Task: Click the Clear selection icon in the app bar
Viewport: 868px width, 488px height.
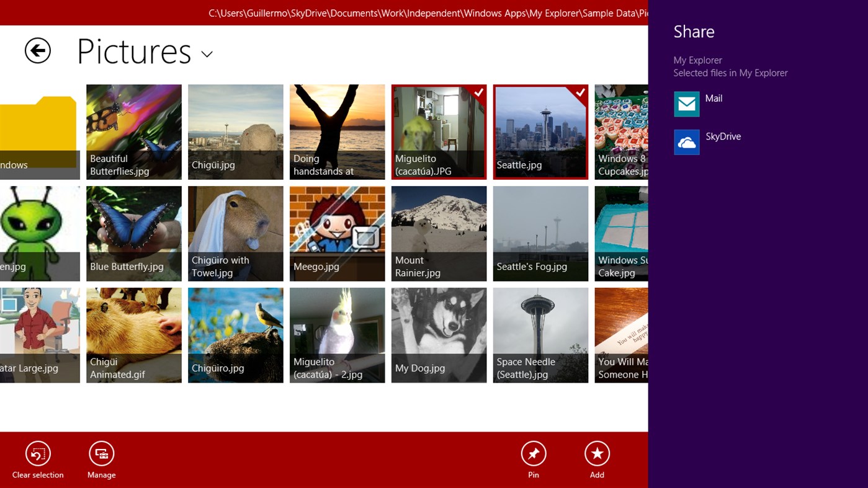Action: [37, 453]
